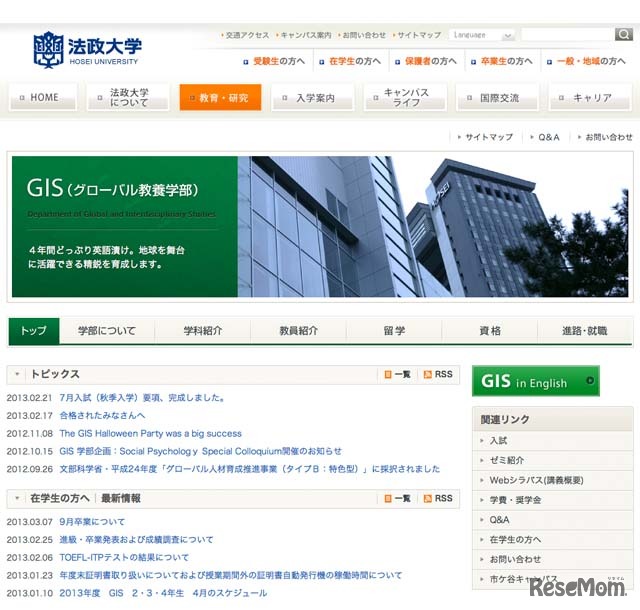The image size is (640, 610).
Task: Open 交通アクセス link in header
Action: (x=247, y=36)
